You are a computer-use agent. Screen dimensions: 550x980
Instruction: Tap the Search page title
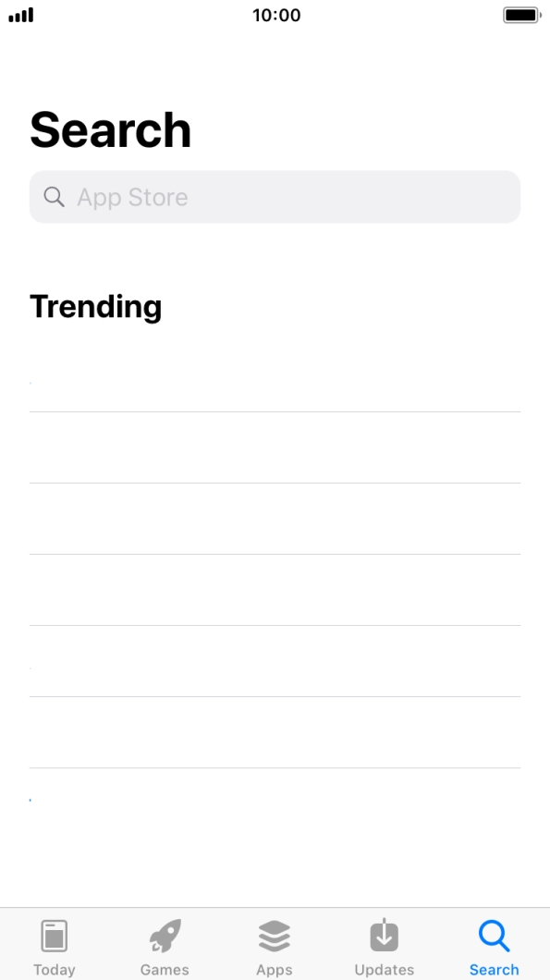(110, 129)
